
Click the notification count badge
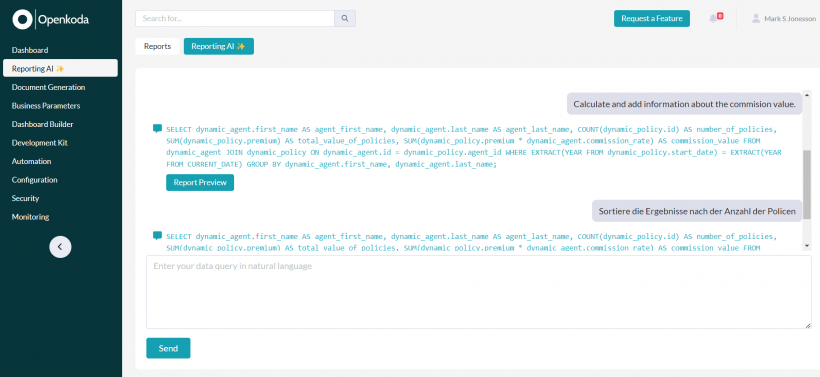pyautogui.click(x=720, y=16)
